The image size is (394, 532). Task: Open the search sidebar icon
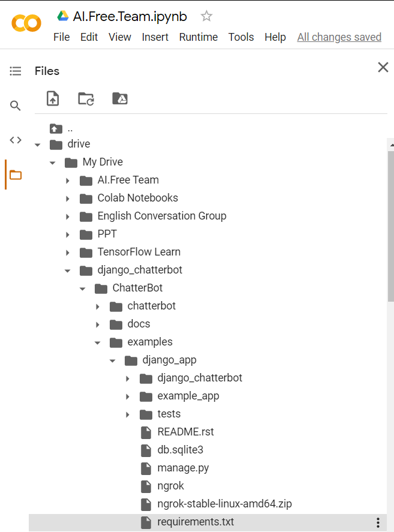pyautogui.click(x=15, y=106)
